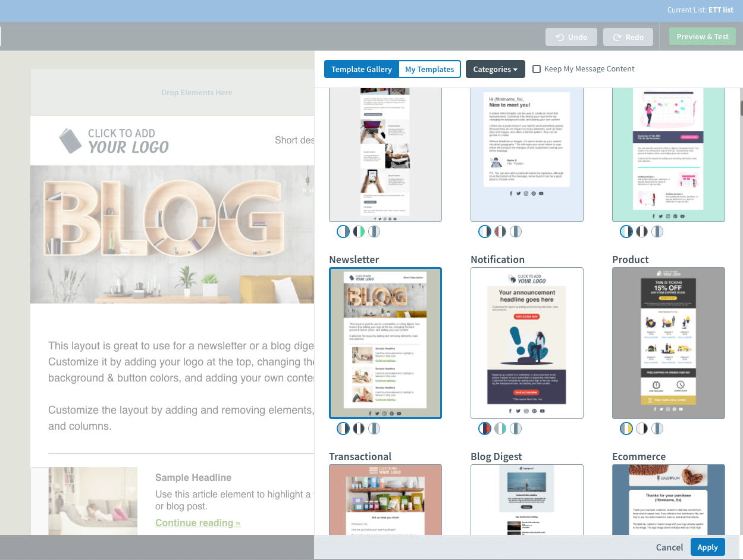Click the 'Click to add your logo' placeholder
Viewport: 743px width, 560px height.
[114, 140]
